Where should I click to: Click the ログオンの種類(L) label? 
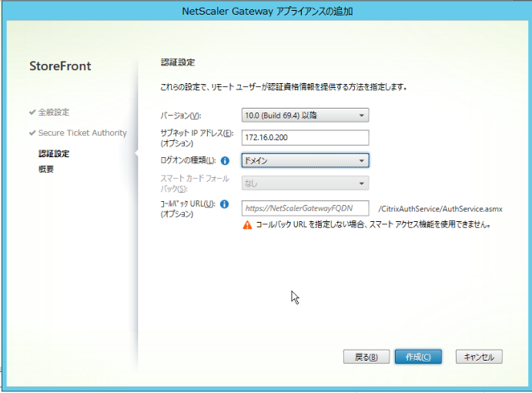coord(188,160)
